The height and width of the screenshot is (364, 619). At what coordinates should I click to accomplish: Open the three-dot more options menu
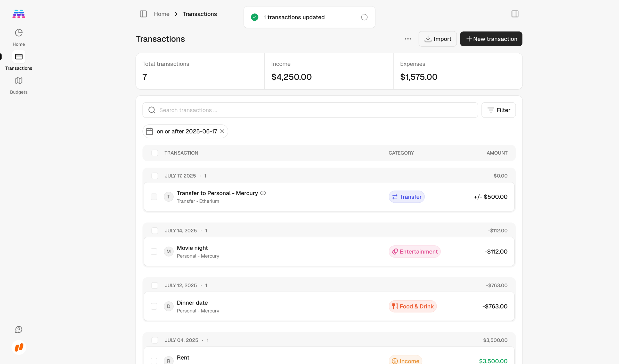tap(408, 39)
